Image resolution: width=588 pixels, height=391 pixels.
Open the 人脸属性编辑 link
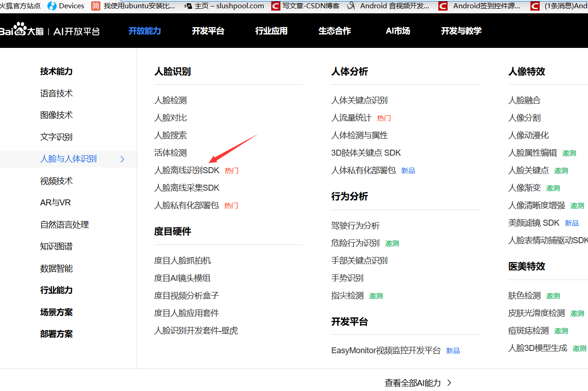[x=532, y=153]
